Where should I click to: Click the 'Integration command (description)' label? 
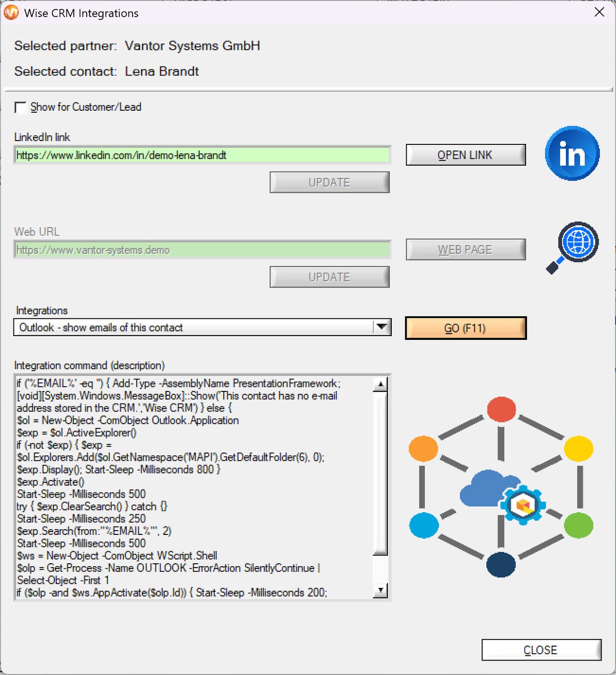tap(90, 365)
